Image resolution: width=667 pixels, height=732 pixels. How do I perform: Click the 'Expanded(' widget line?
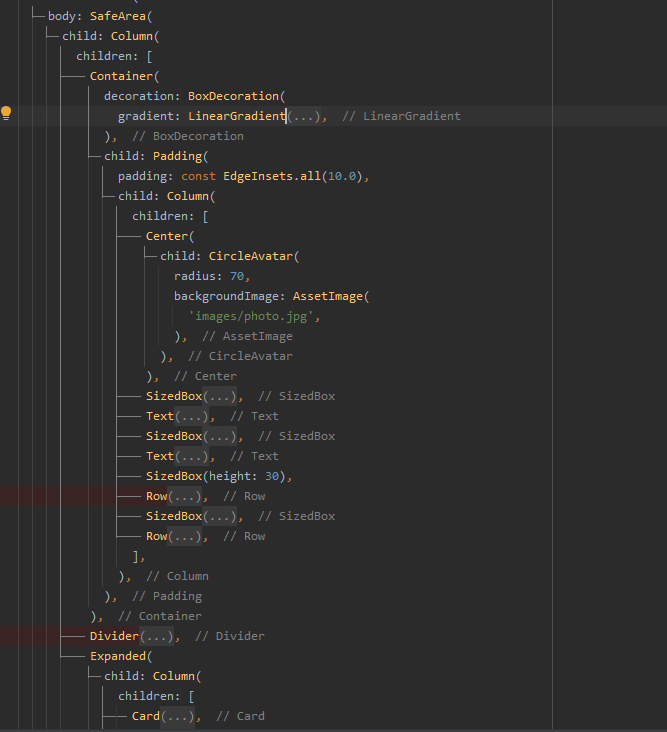(121, 656)
